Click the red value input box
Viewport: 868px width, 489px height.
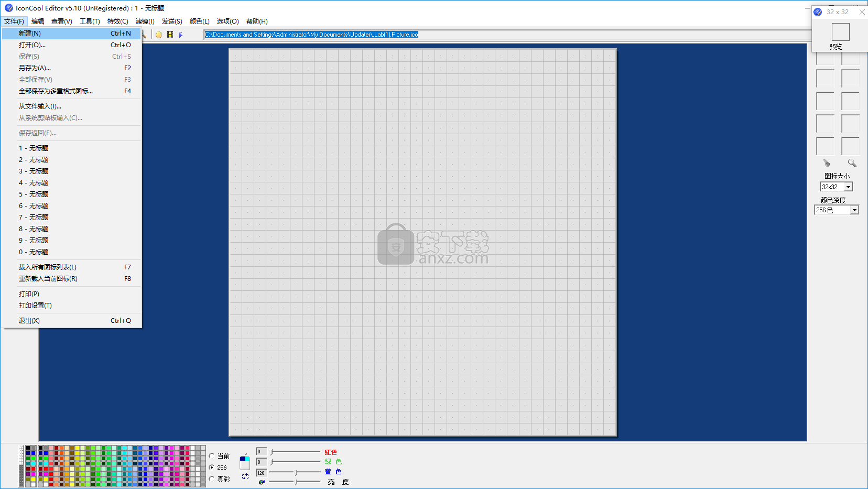pyautogui.click(x=261, y=452)
